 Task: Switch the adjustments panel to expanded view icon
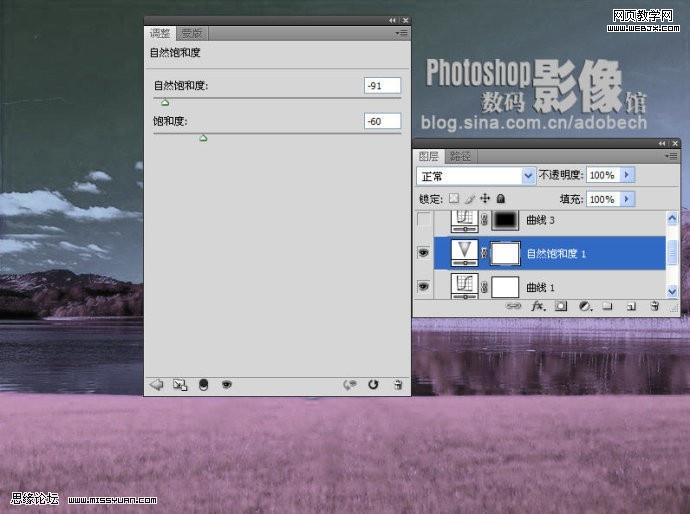[180, 385]
